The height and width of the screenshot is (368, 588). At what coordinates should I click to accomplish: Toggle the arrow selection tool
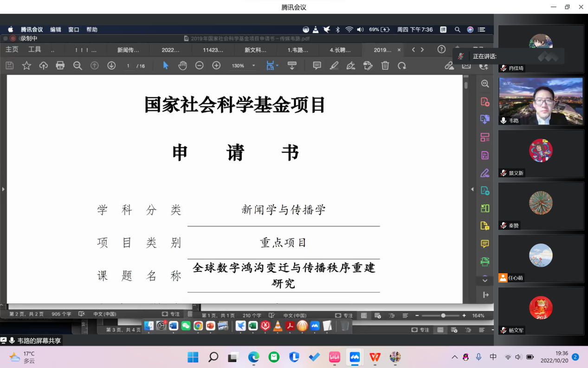pyautogui.click(x=166, y=66)
